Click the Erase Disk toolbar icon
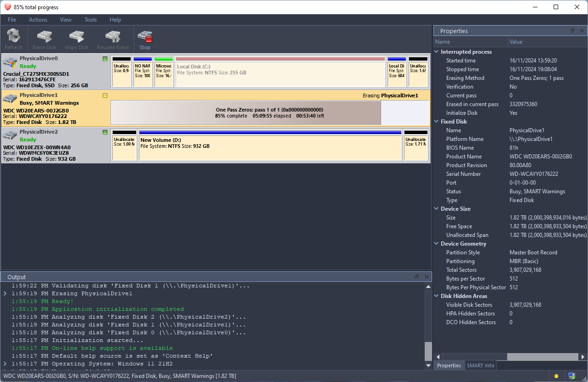This screenshot has height=382, width=588. tap(44, 38)
